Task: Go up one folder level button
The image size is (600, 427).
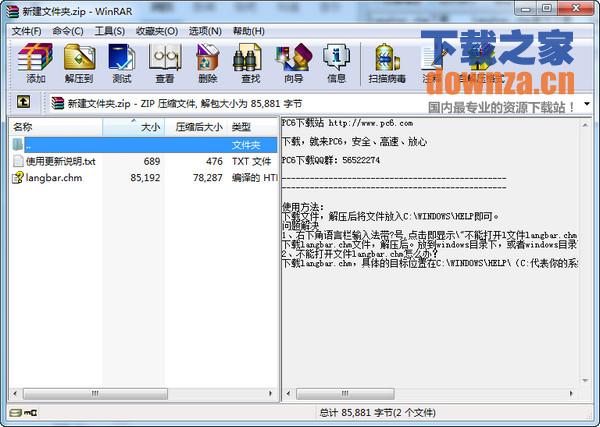Action: click(x=23, y=102)
